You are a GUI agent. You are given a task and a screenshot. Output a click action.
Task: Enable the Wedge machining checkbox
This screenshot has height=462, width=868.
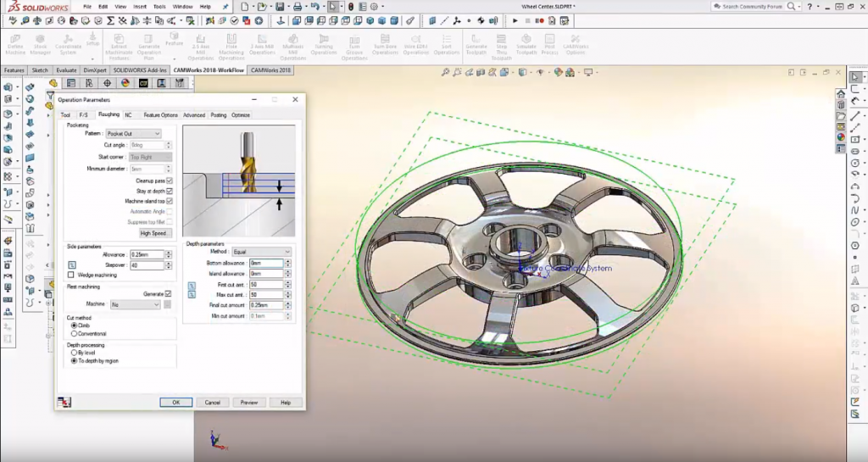tap(70, 275)
